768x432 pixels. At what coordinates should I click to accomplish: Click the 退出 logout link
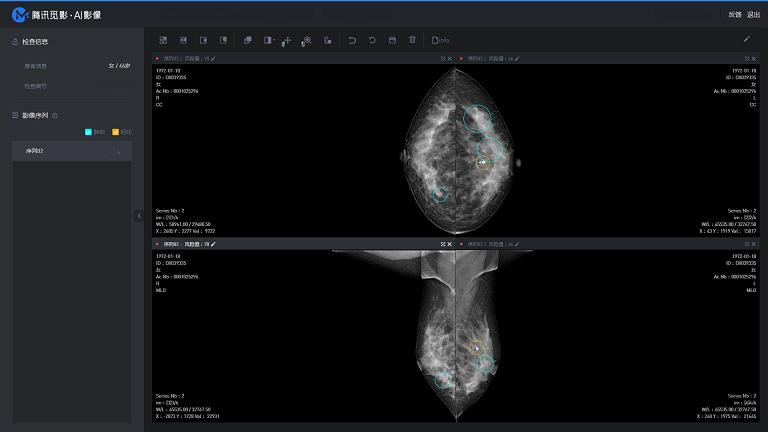(x=753, y=15)
